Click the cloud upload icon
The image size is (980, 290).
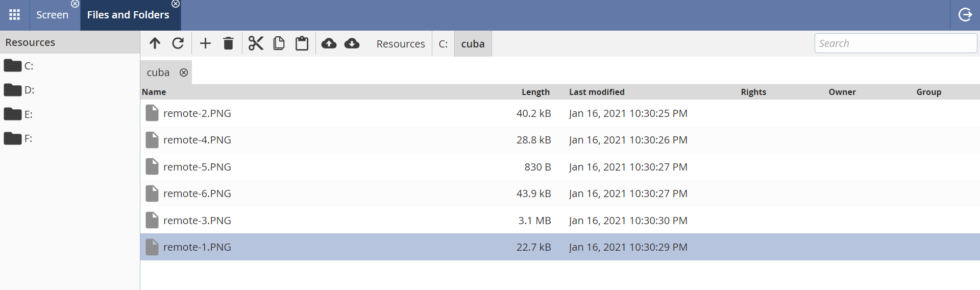pos(329,43)
